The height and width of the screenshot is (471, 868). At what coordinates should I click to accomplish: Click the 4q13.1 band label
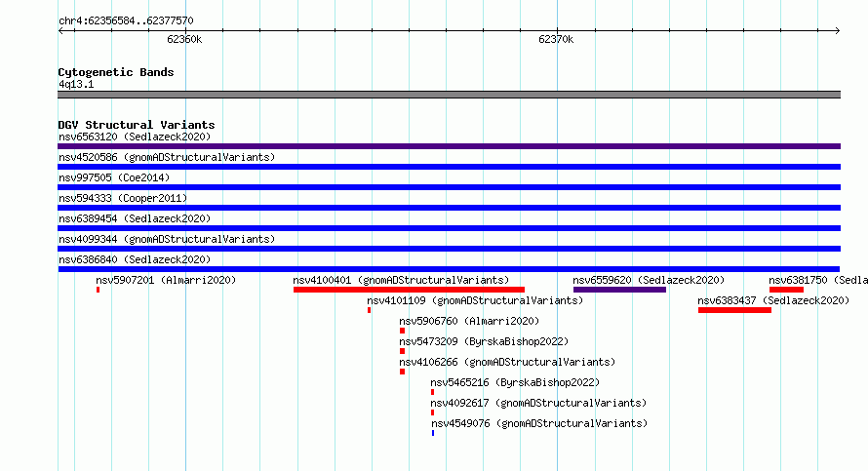coord(76,84)
